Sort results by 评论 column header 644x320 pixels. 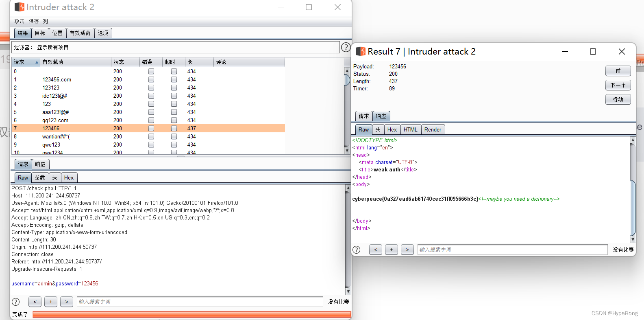coord(249,62)
